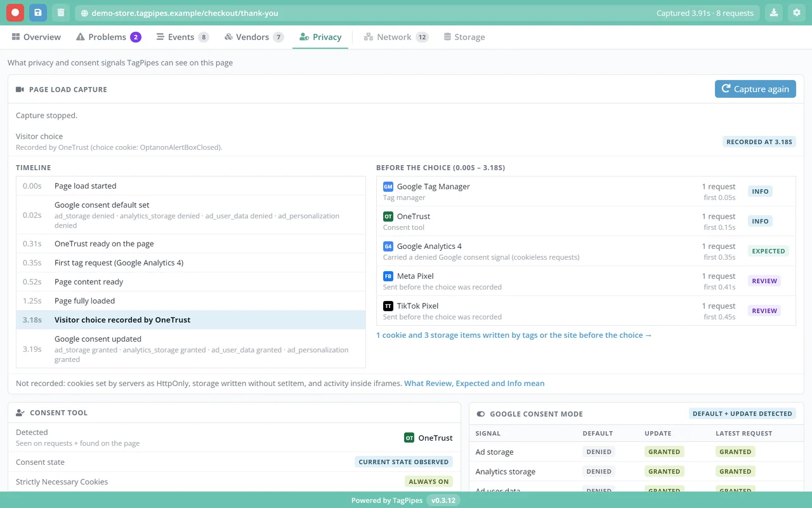Image resolution: width=812 pixels, height=508 pixels.
Task: Select the Google consent default set timeline row
Action: (191, 215)
